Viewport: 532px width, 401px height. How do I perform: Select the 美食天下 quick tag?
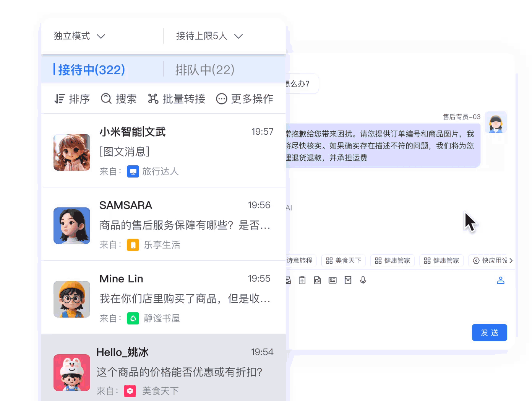click(343, 261)
